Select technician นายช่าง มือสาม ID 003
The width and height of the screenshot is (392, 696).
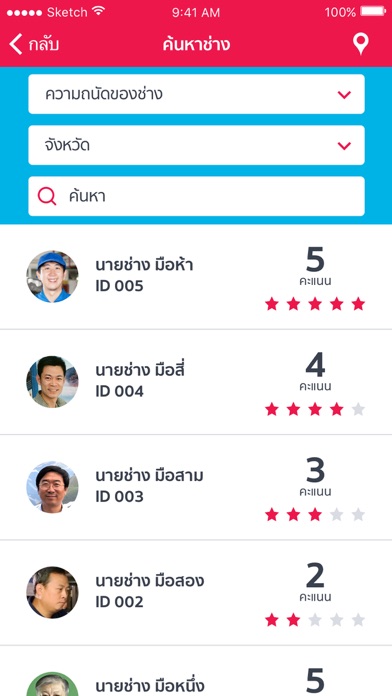click(196, 487)
